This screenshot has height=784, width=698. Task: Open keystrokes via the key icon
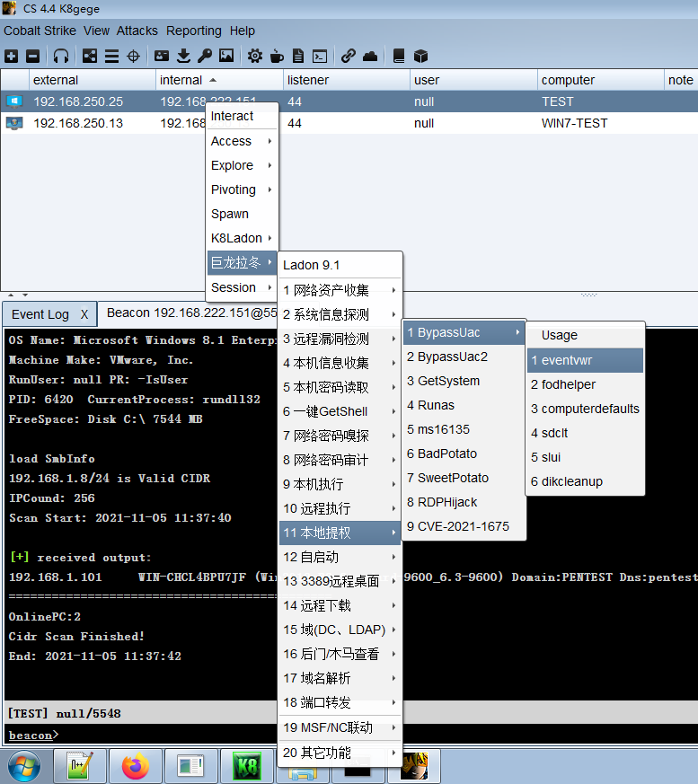(205, 56)
